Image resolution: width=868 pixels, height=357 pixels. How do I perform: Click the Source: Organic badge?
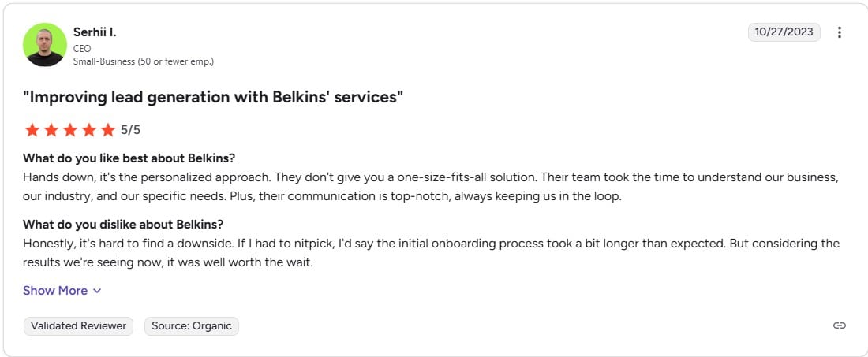191,325
